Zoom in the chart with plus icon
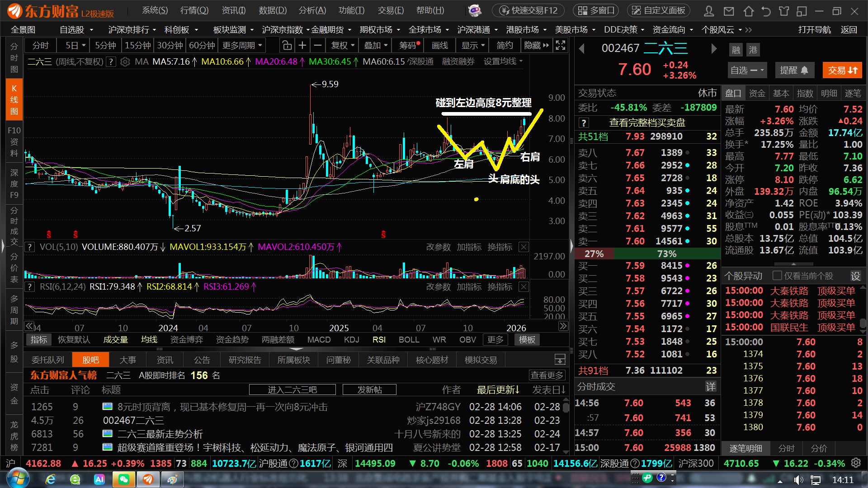The image size is (868, 488). coord(302,46)
